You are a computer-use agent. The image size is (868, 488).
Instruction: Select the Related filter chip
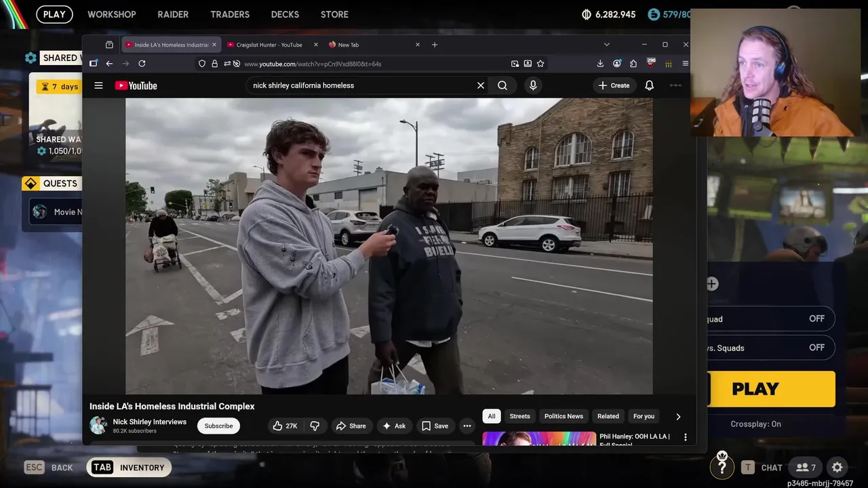pos(608,416)
